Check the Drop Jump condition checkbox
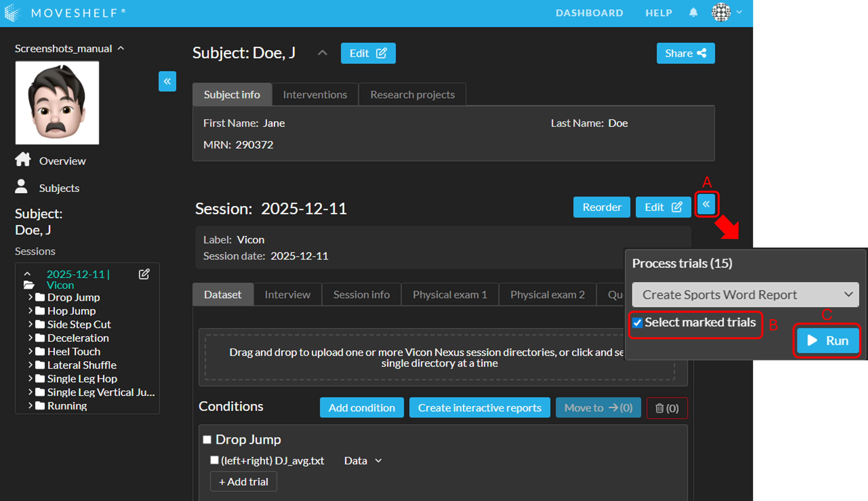The image size is (868, 501). click(x=207, y=439)
